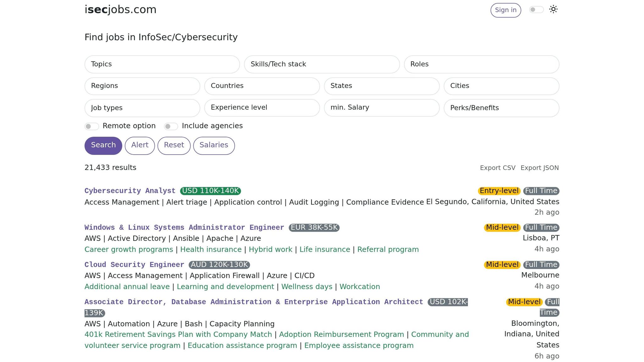Select the Countries filter field
Screen dimensions: 644x362
coord(262,86)
